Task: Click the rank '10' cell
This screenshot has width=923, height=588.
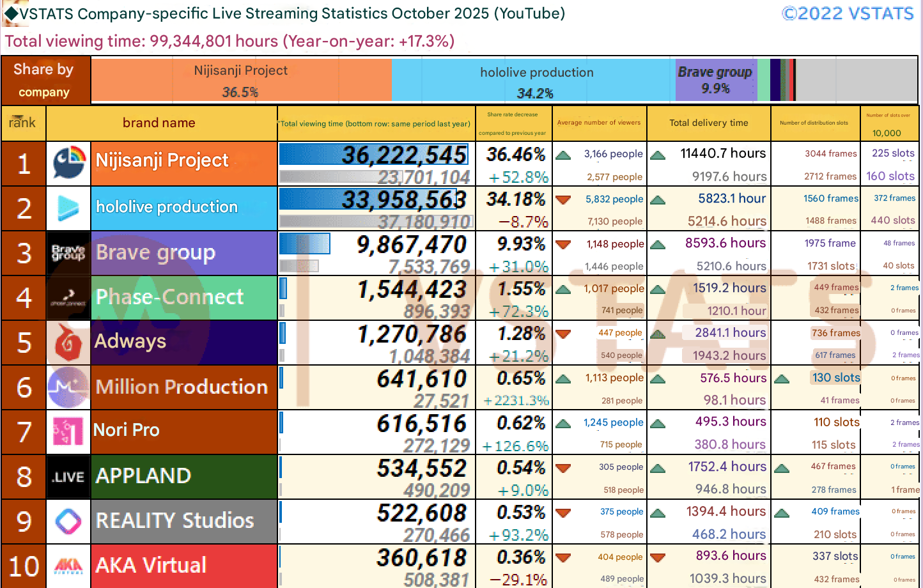Action: point(24,566)
